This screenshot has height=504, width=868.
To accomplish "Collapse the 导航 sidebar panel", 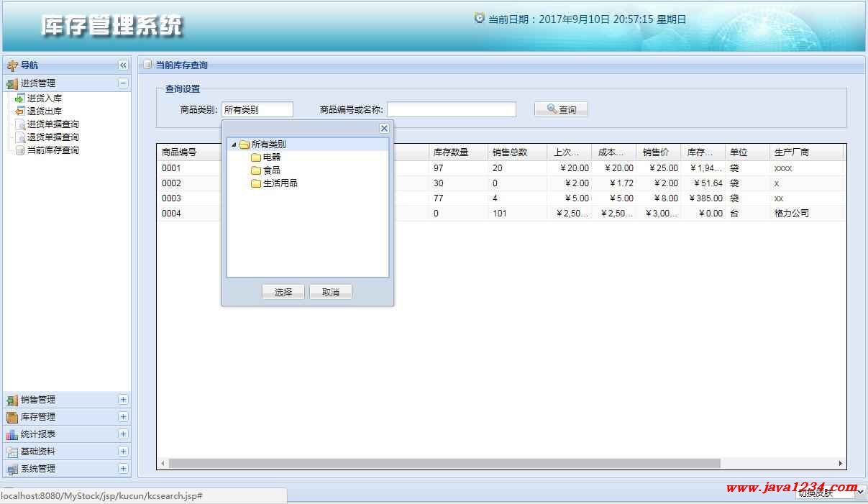I will click(123, 65).
